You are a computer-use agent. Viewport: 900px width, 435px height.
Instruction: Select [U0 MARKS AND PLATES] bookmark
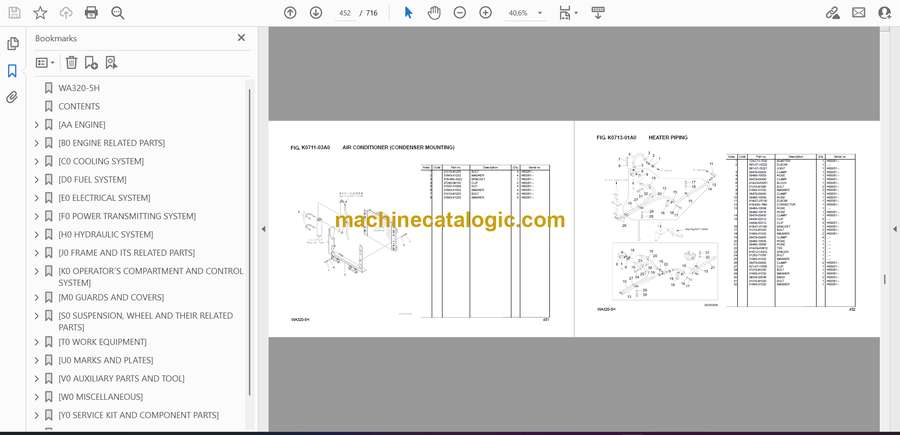coord(106,360)
